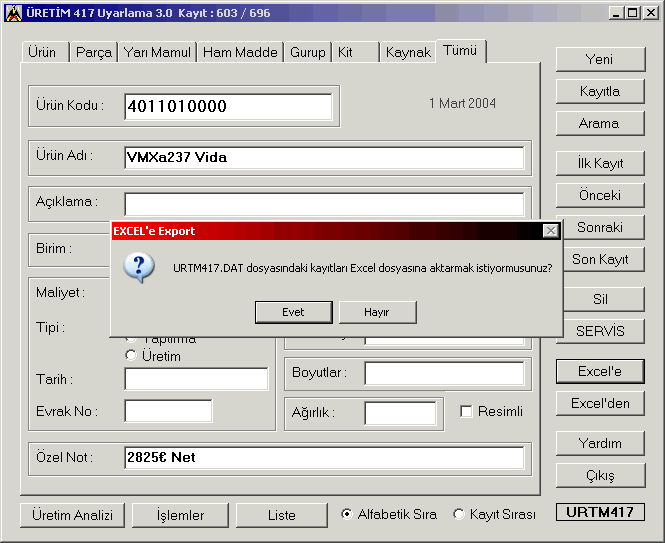Image resolution: width=665 pixels, height=543 pixels.
Task: Click Evet to confirm Excel export
Action: (x=293, y=312)
